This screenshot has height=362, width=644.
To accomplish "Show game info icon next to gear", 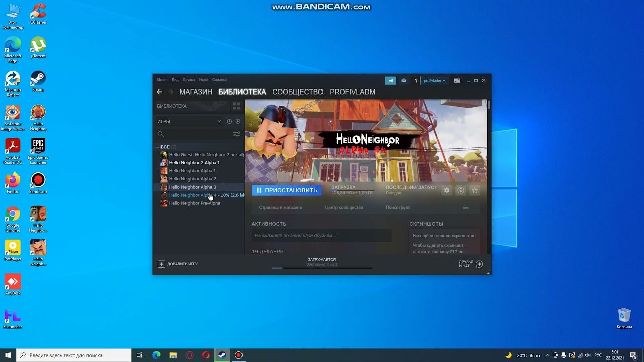I will [460, 190].
